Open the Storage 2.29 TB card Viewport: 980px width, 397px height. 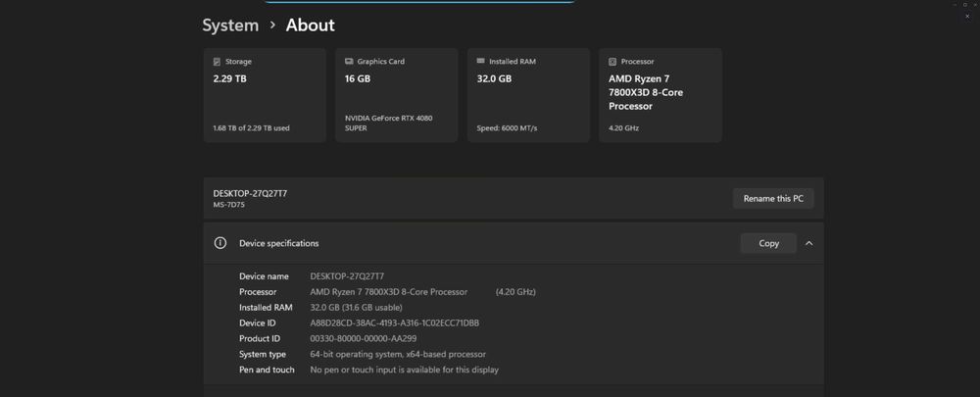coord(265,95)
